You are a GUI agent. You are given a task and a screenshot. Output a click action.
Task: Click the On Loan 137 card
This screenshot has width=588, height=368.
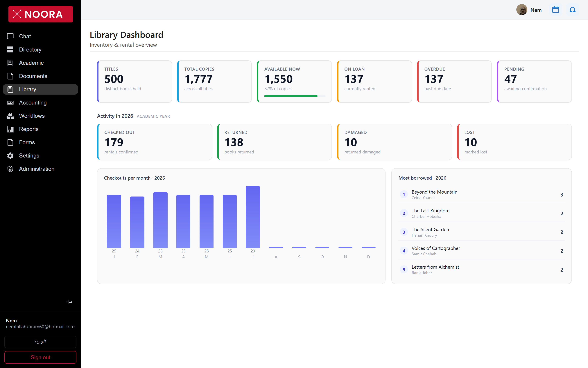pos(374,82)
